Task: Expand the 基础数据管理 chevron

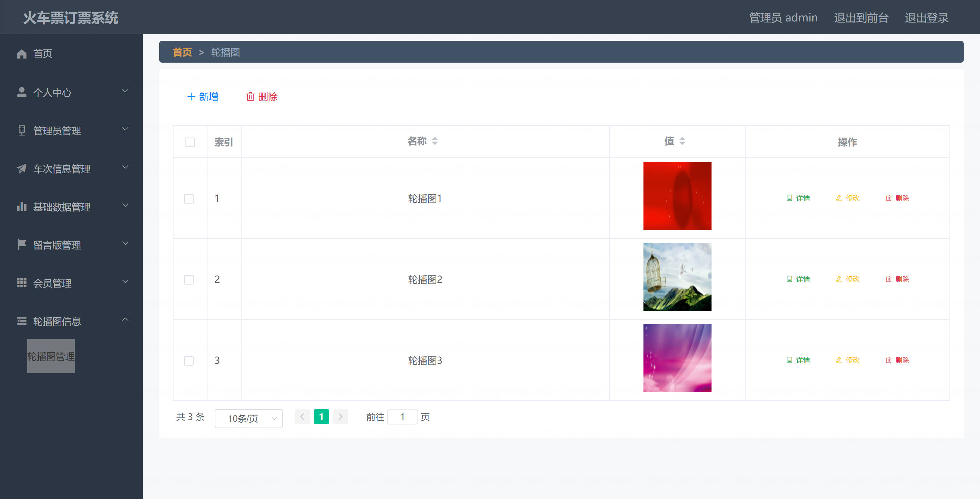Action: (x=125, y=205)
